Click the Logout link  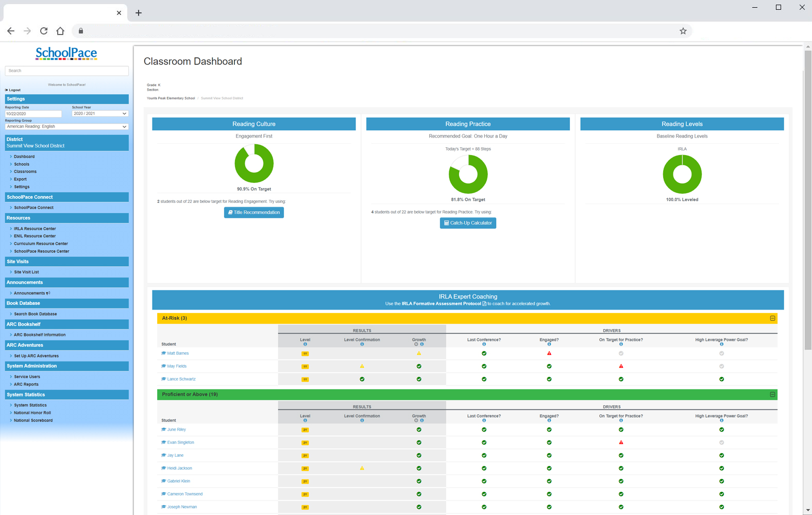[13, 90]
